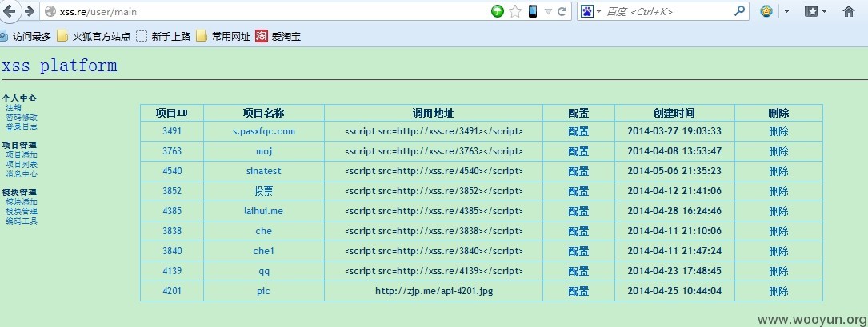This screenshot has height=327, width=868.
Task: Open the qq project link
Action: pos(263,271)
